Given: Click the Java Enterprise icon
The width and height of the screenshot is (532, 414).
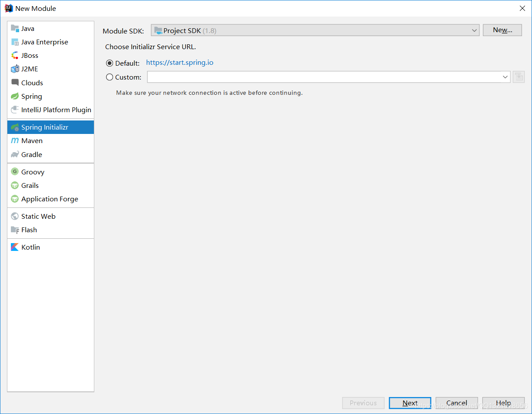Looking at the screenshot, I should pos(15,42).
